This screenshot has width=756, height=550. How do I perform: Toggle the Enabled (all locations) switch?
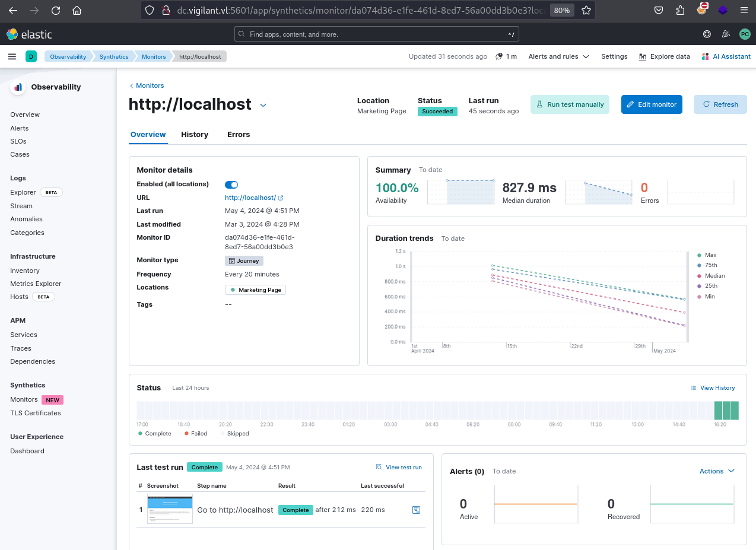coord(231,185)
